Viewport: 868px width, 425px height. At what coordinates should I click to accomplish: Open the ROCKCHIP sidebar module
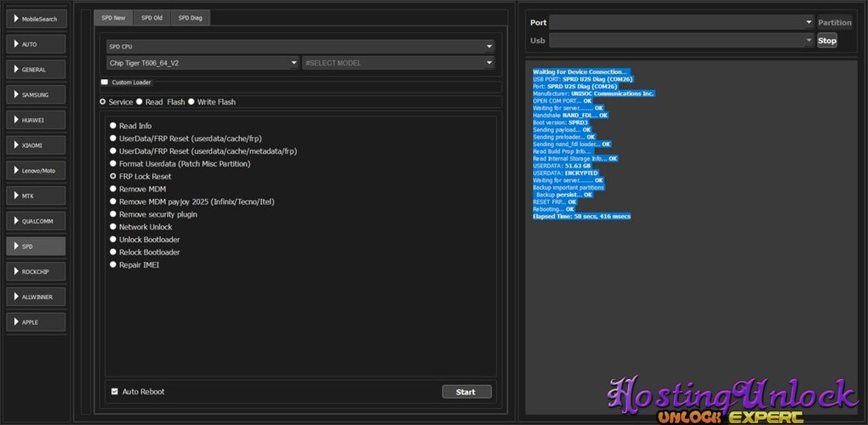coord(36,271)
